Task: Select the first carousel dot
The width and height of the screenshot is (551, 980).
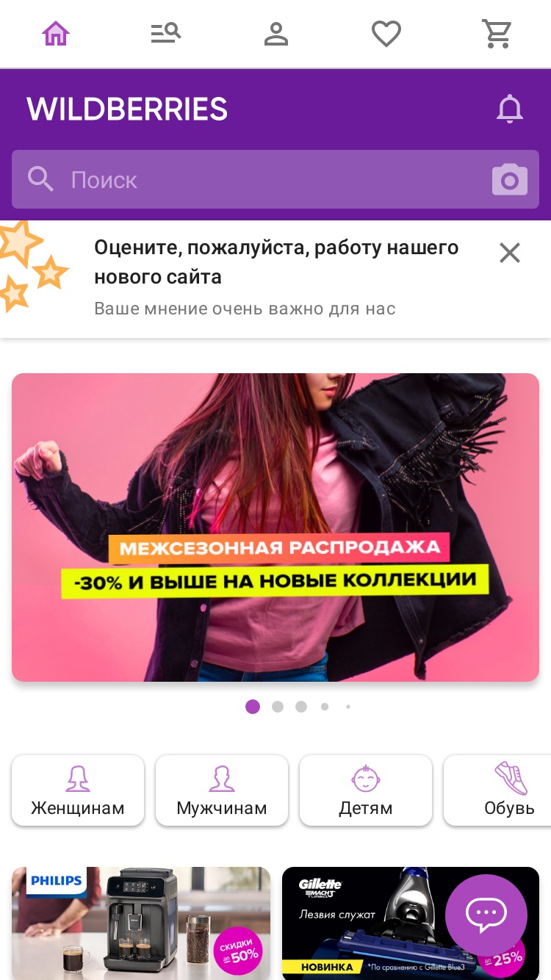Action: tap(253, 707)
